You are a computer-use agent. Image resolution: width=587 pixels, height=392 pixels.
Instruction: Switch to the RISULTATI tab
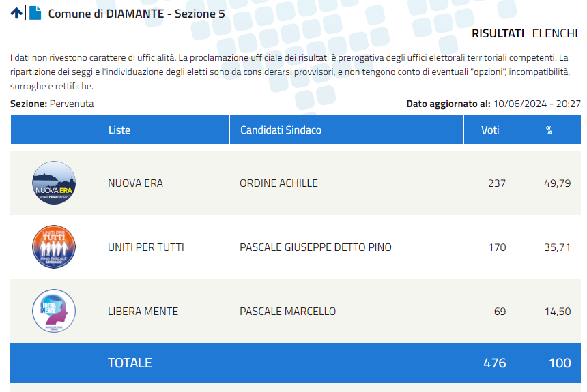coord(498,33)
